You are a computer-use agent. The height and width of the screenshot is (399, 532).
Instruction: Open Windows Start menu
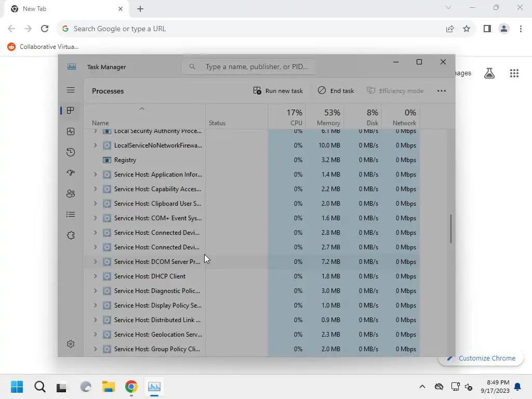(x=17, y=387)
